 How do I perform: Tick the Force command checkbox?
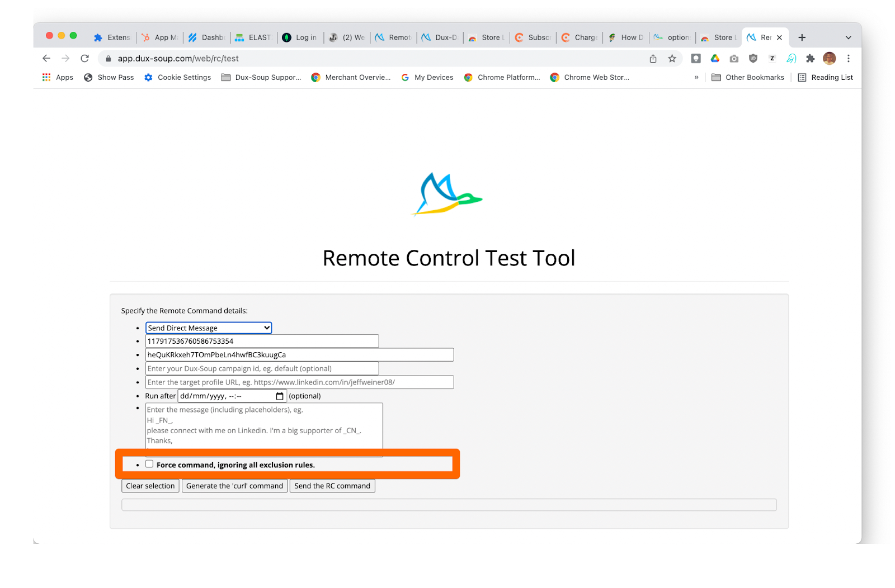(149, 464)
